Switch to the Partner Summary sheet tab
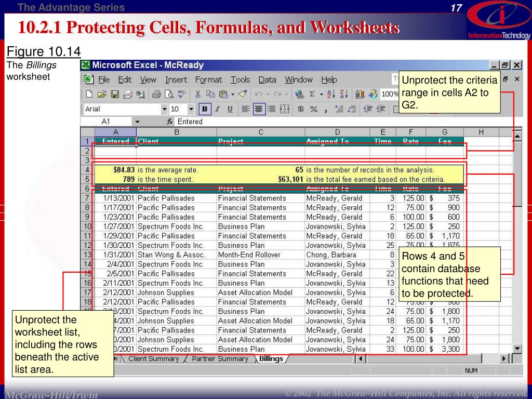 pos(220,358)
